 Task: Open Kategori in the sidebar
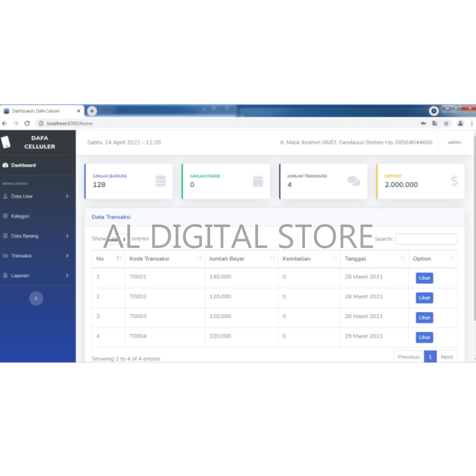[20, 216]
